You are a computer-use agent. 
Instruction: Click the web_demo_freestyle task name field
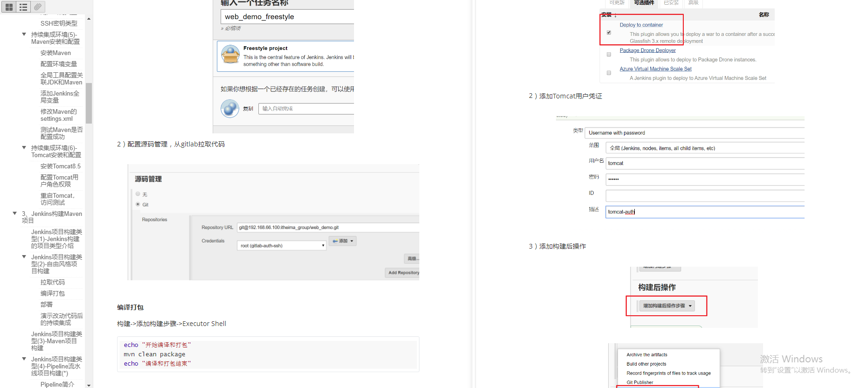pos(287,17)
